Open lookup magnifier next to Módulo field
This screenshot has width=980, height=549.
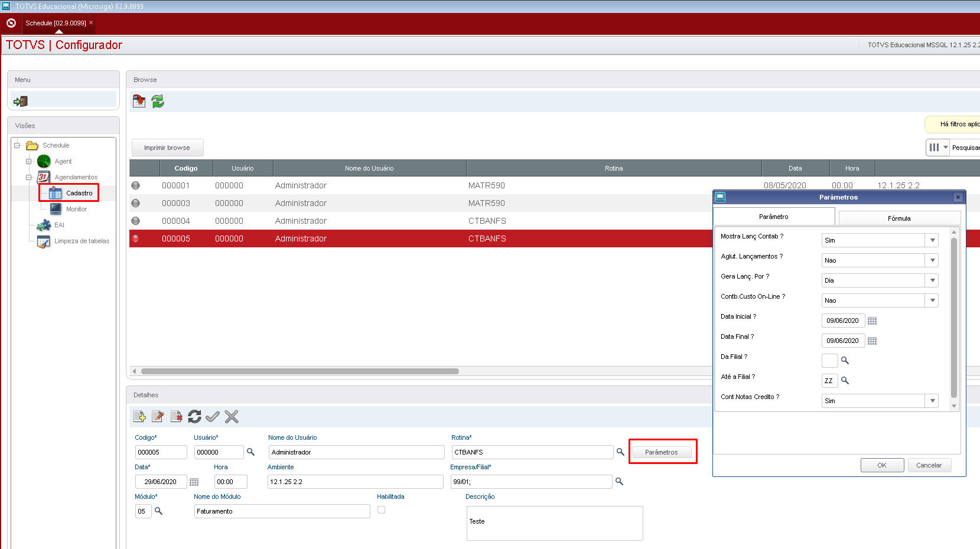tap(158, 511)
